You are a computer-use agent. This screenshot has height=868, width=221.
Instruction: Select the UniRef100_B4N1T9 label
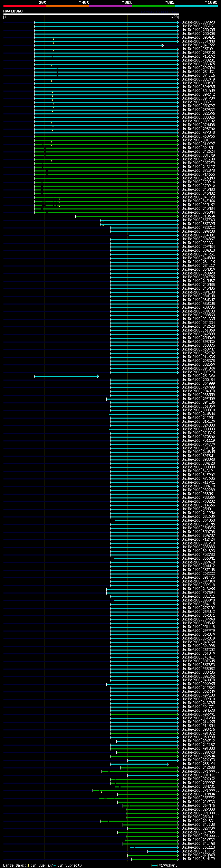[x=198, y=859]
